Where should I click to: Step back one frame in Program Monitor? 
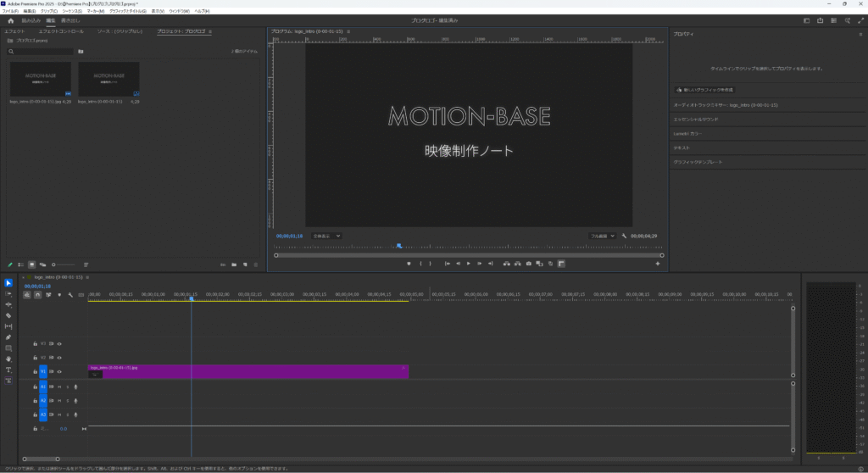458,264
